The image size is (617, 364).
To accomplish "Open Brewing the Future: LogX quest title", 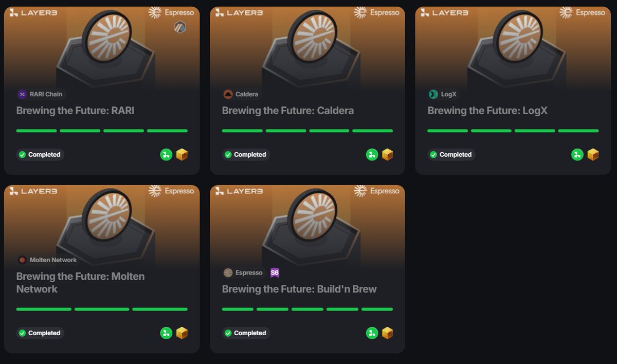I will click(x=487, y=111).
